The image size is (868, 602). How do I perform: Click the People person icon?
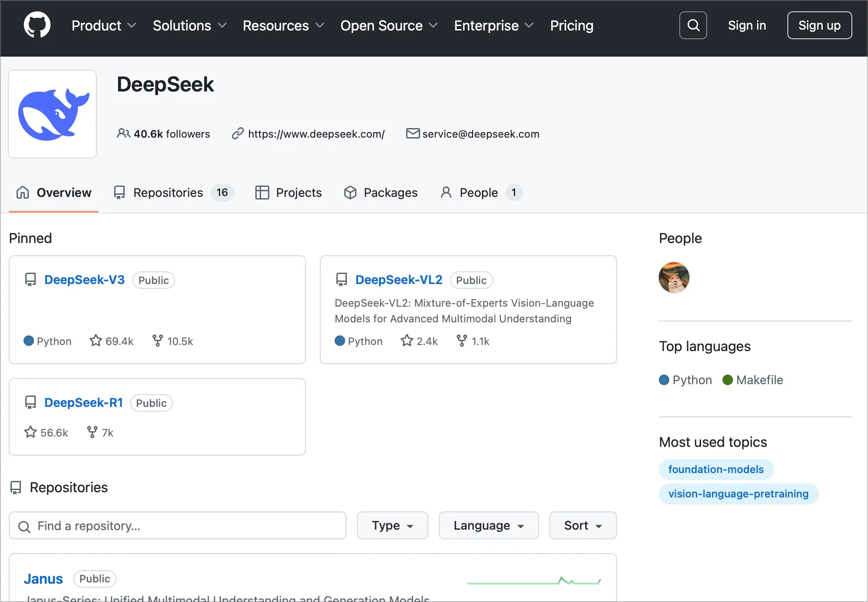click(x=446, y=192)
